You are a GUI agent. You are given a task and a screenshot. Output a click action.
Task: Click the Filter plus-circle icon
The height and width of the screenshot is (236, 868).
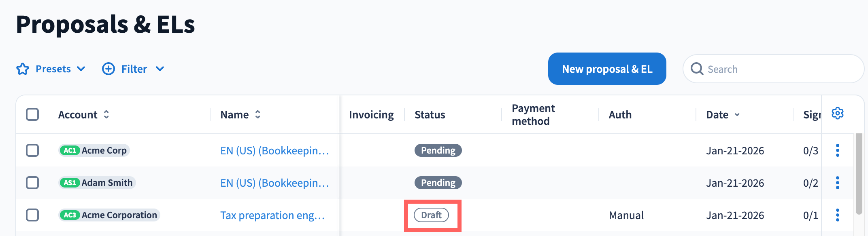(108, 69)
